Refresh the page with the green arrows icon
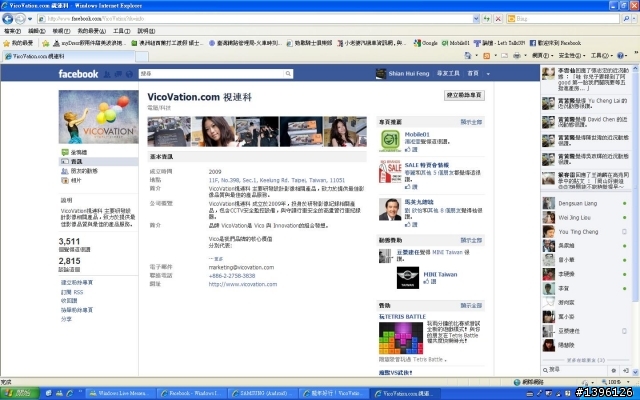This screenshot has width=640, height=400. (487, 19)
